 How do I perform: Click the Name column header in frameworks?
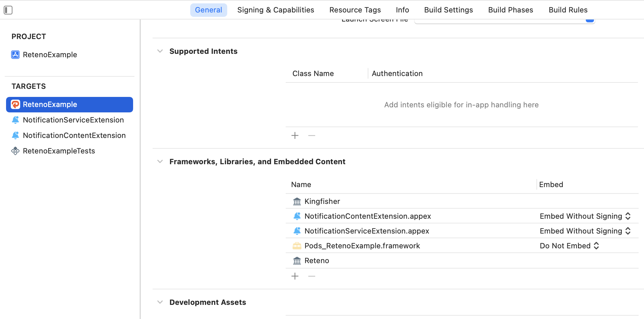(x=301, y=184)
